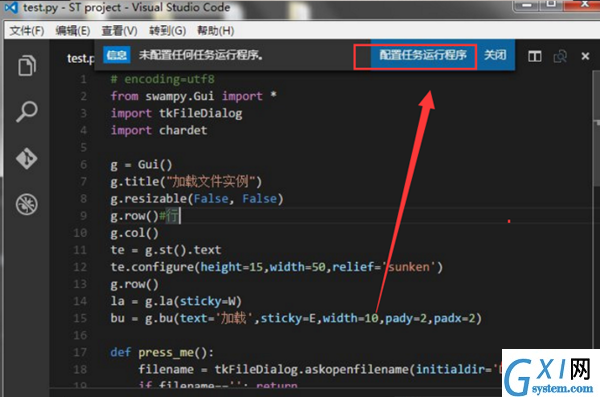Viewport: 600px width, 397px height.
Task: Click the blue 信息 info badge
Action: [117, 55]
